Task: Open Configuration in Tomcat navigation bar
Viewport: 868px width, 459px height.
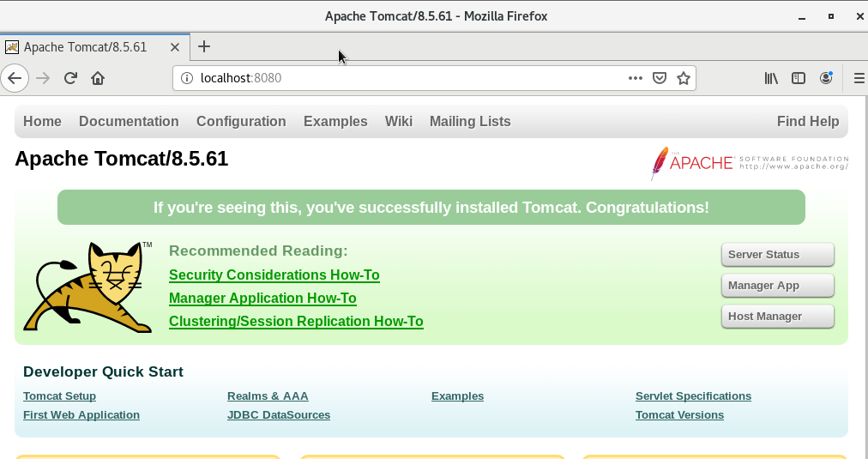Action: (x=241, y=121)
